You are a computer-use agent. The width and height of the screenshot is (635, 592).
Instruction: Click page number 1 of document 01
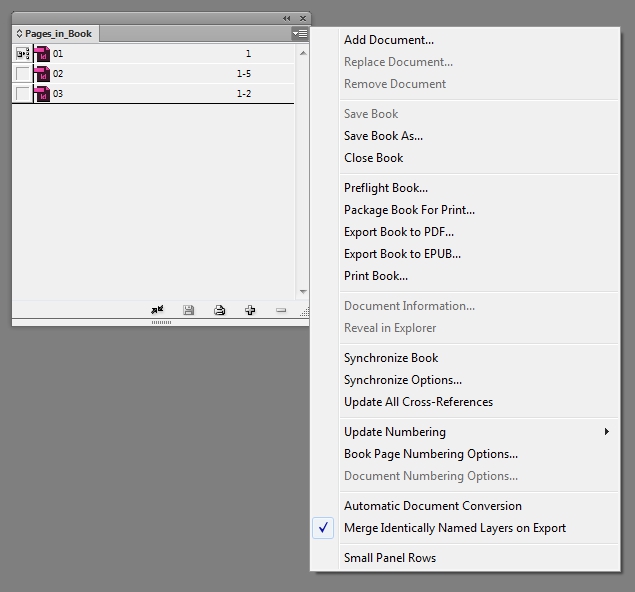(248, 53)
